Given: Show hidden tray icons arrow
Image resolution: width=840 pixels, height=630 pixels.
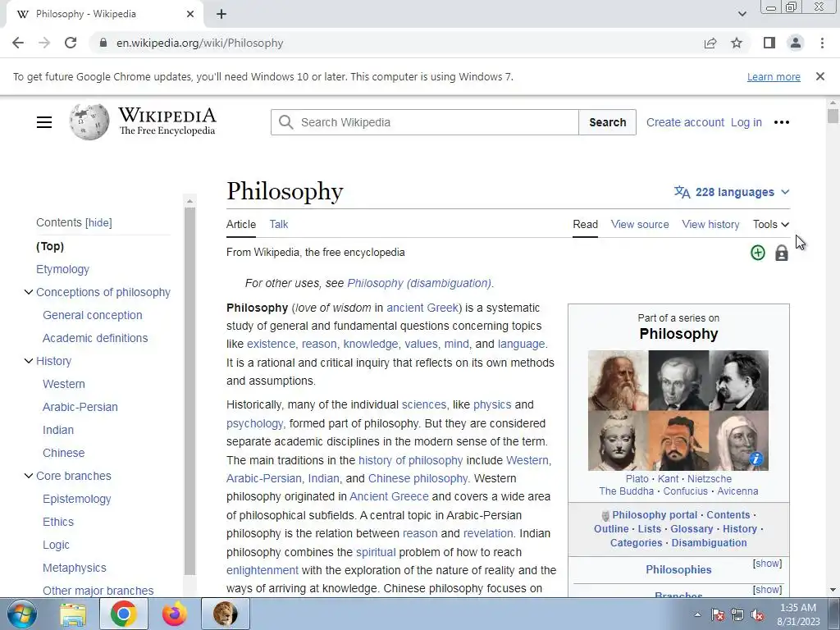Looking at the screenshot, I should [697, 614].
